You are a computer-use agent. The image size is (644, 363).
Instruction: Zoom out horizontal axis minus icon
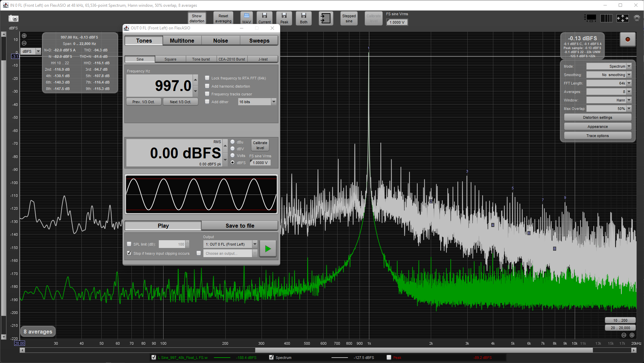pyautogui.click(x=624, y=335)
